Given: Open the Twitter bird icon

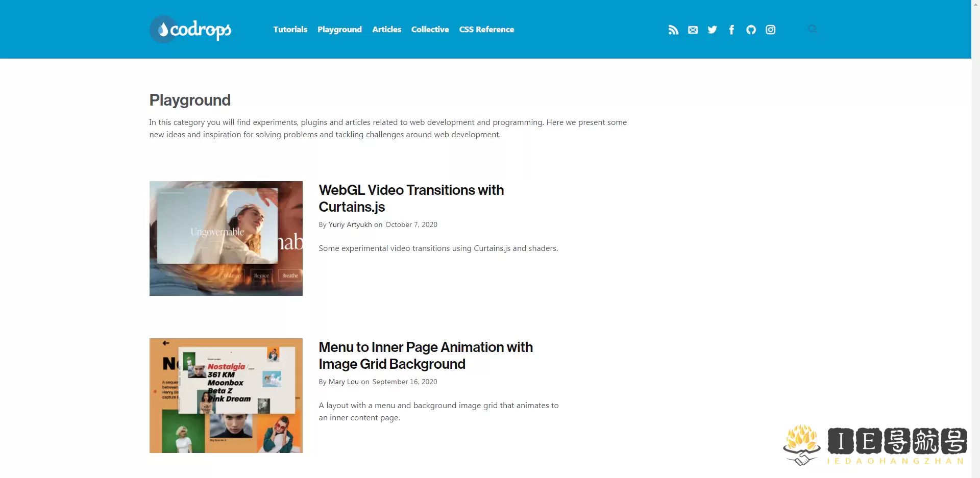Looking at the screenshot, I should pos(712,30).
